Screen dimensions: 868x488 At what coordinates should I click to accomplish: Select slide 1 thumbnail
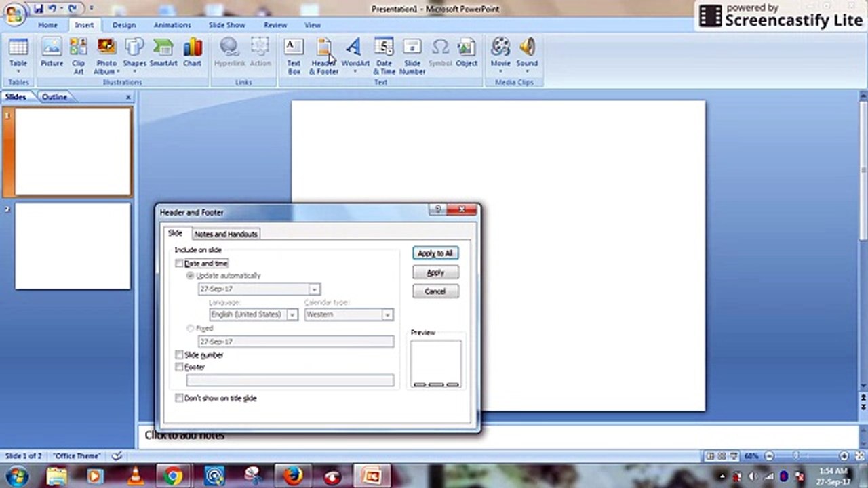(x=73, y=152)
